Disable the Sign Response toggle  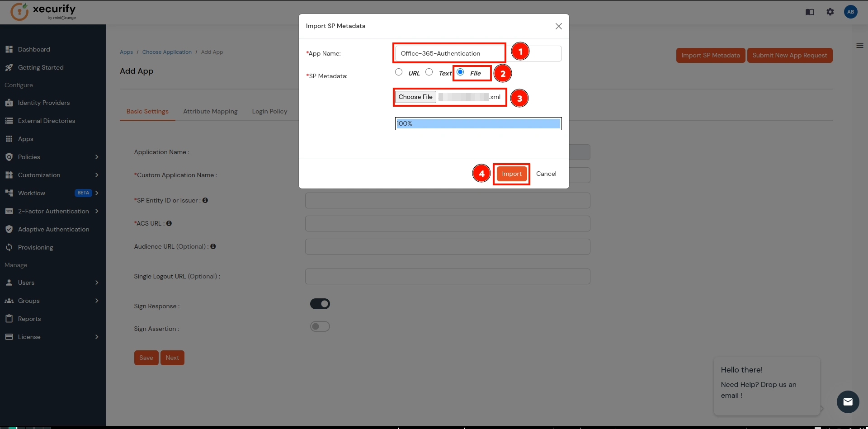pos(320,303)
